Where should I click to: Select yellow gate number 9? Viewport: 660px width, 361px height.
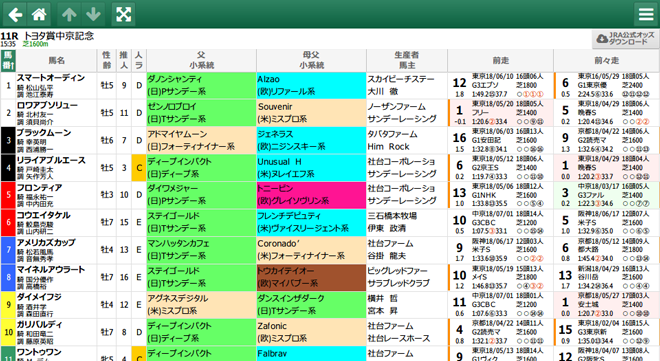pyautogui.click(x=8, y=305)
